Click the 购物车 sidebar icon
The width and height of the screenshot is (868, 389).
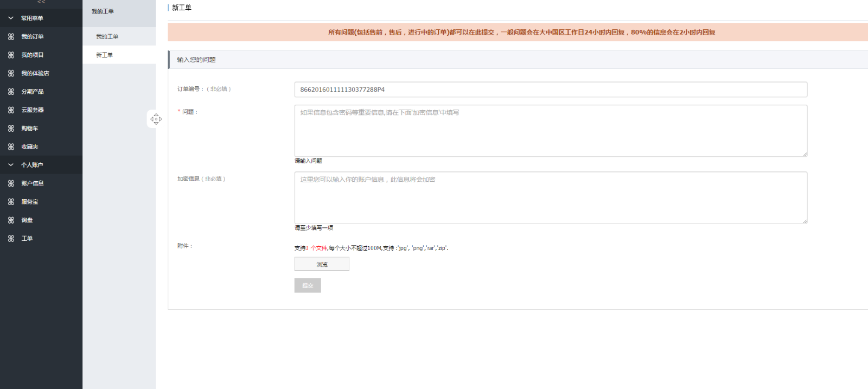coord(11,129)
